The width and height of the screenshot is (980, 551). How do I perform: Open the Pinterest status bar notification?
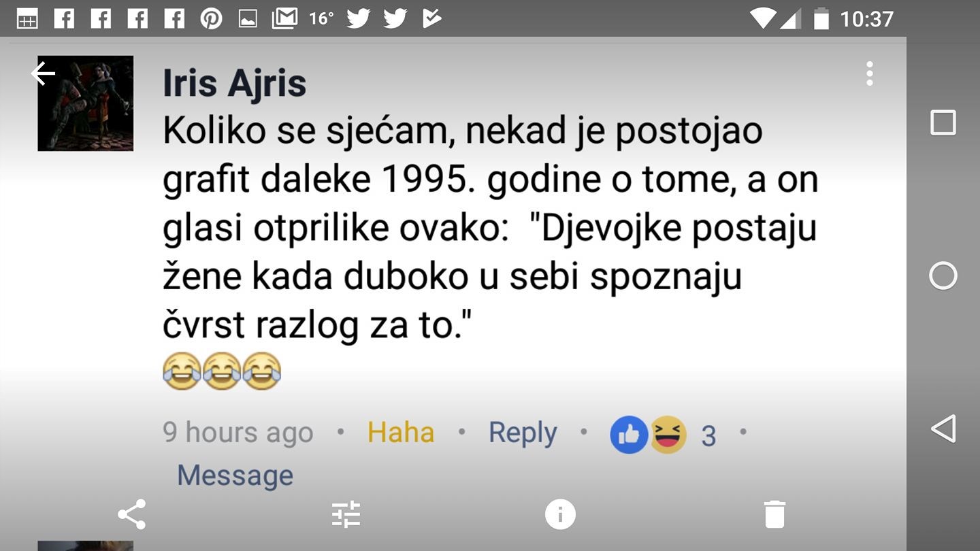coord(212,18)
